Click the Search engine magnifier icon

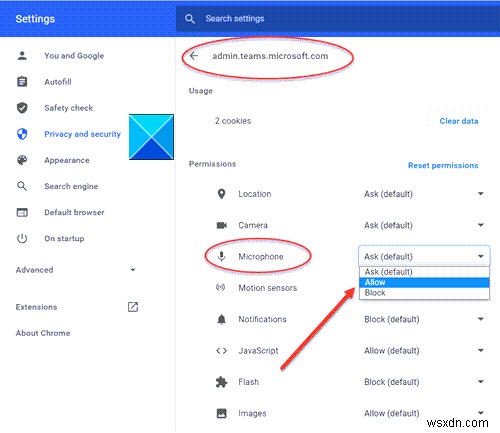tap(22, 186)
